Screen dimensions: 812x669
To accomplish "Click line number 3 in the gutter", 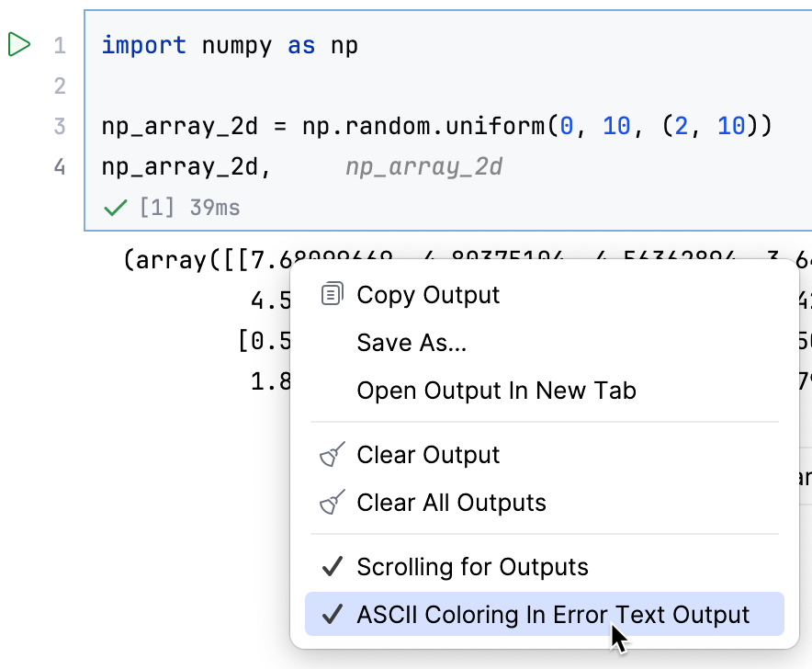I will pyautogui.click(x=59, y=126).
